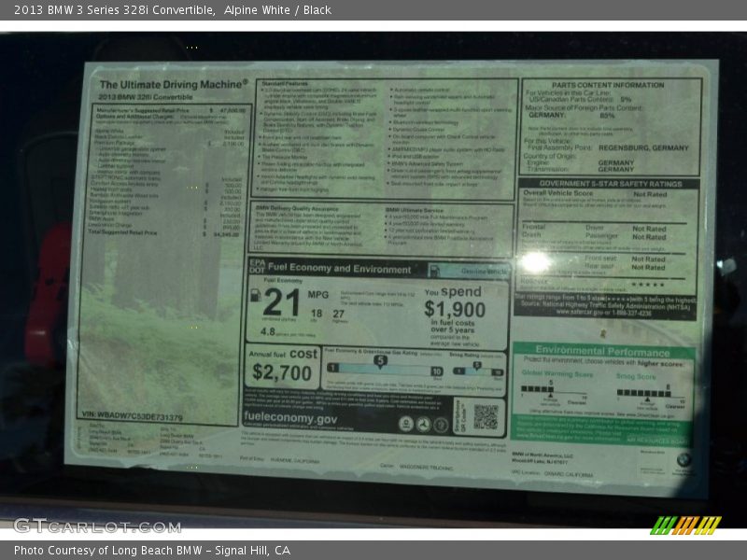Click the 'Smog Score' label

click(636, 377)
